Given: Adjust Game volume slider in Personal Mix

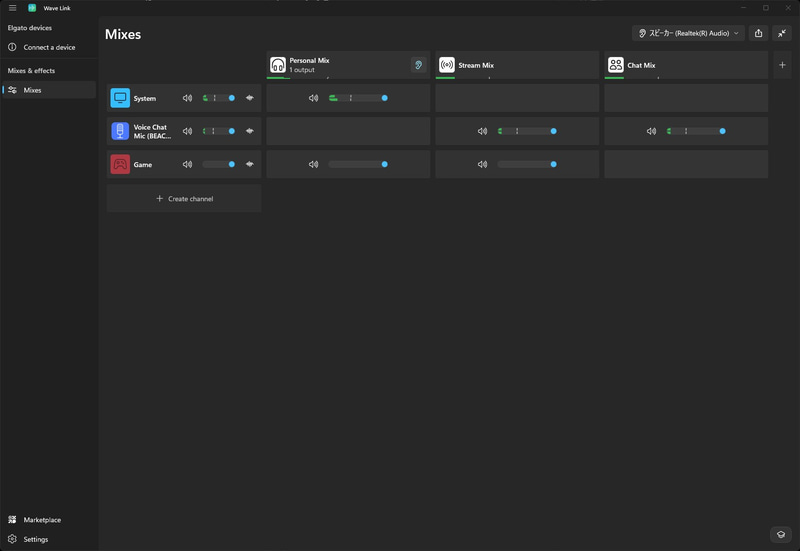Looking at the screenshot, I should click(358, 164).
